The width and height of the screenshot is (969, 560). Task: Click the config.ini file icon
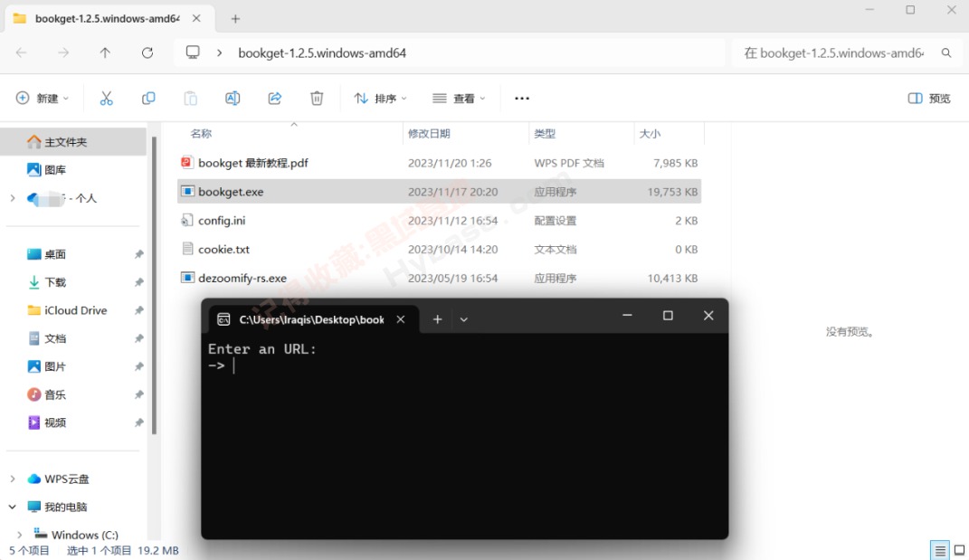coord(186,220)
